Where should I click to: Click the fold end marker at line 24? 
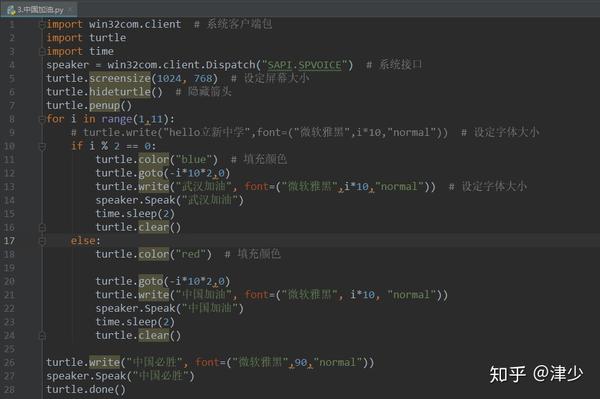[42, 336]
